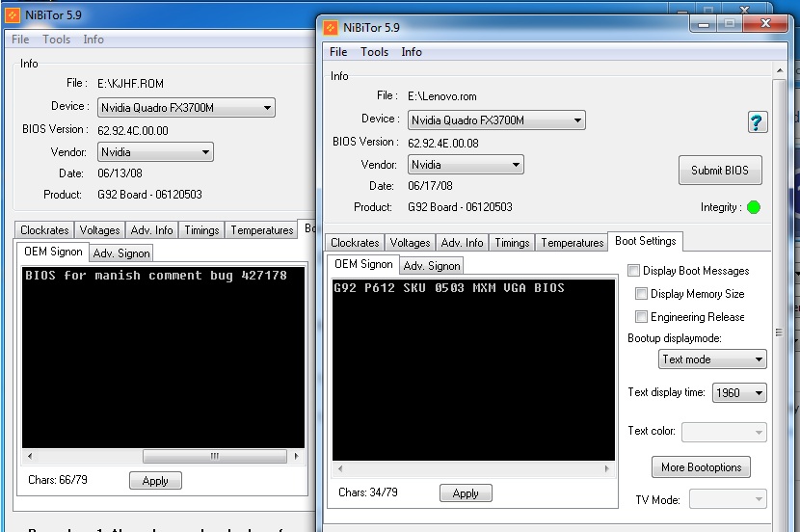Open Device dropdown in KJHF.ROM window
Screen dimensions: 800x532
[x=186, y=108]
